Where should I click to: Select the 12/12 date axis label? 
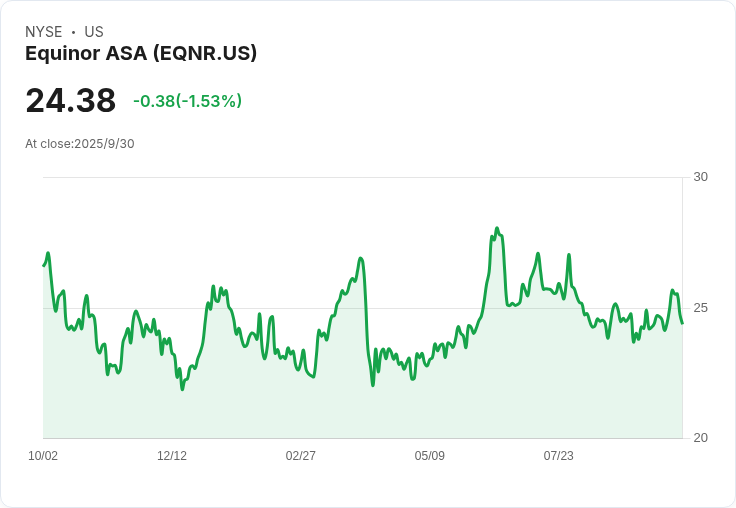pyautogui.click(x=172, y=455)
